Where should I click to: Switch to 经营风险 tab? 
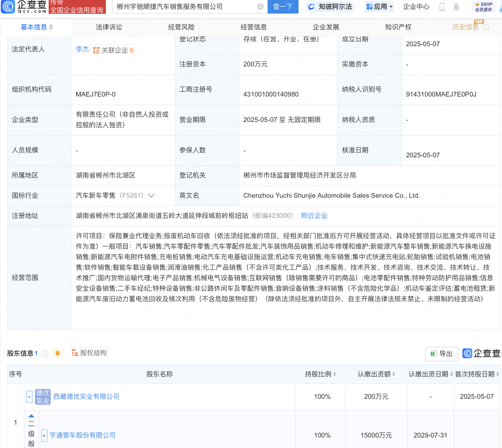tap(181, 27)
